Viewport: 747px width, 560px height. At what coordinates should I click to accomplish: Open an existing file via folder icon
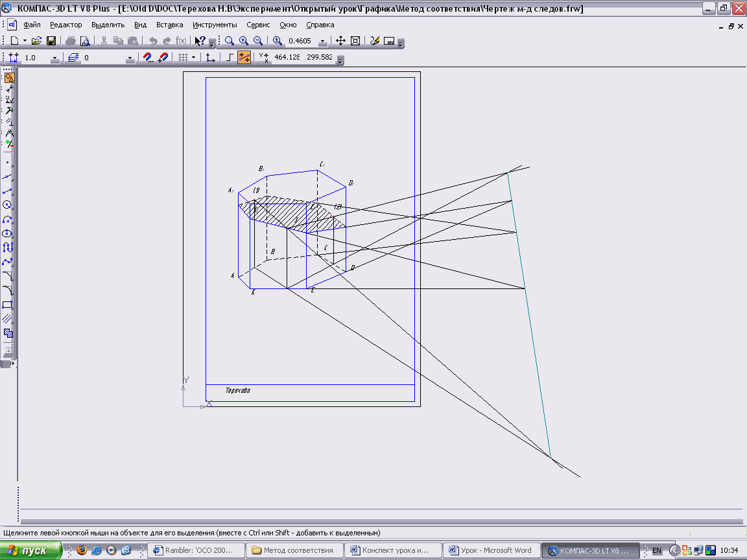pyautogui.click(x=37, y=41)
